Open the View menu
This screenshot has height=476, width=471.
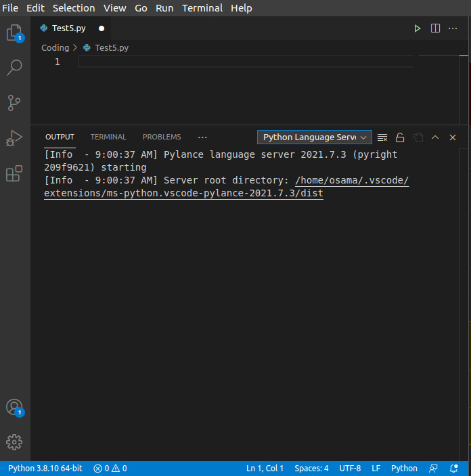[115, 8]
